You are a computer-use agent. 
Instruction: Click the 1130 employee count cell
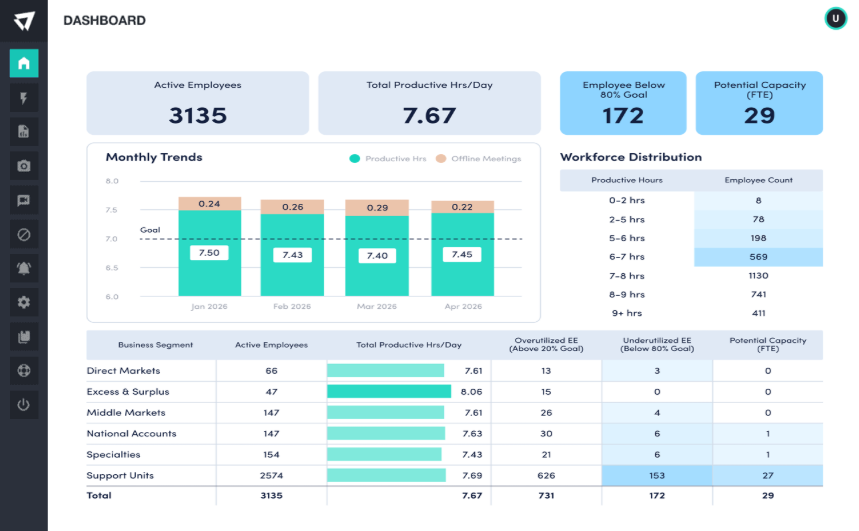[x=759, y=276]
